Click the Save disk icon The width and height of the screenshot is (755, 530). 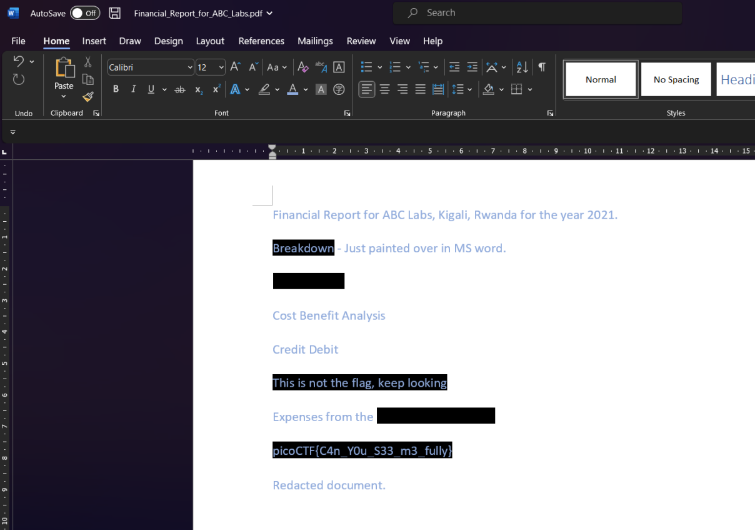115,13
